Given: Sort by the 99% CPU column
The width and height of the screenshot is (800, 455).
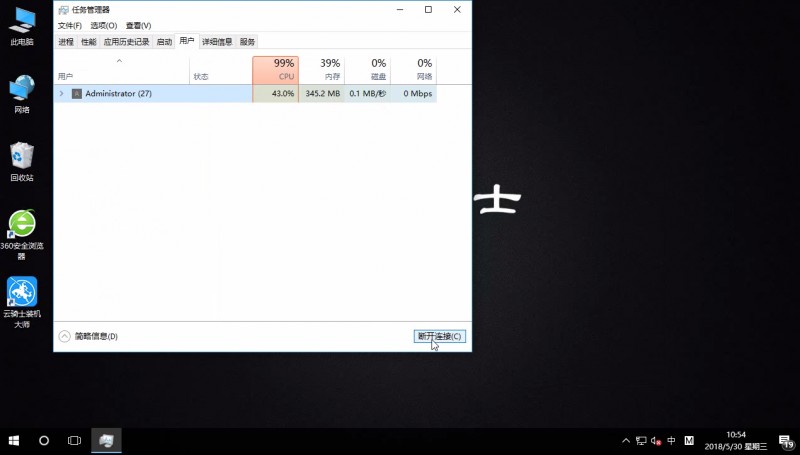Looking at the screenshot, I should point(276,70).
